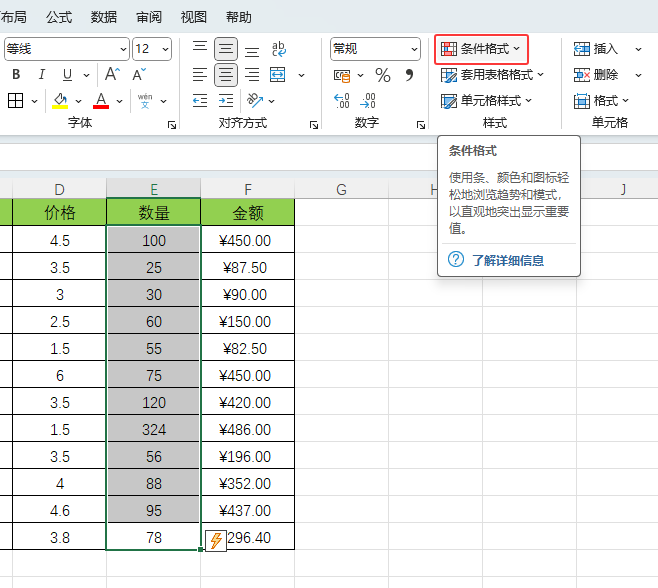Align text to bottom

point(252,51)
